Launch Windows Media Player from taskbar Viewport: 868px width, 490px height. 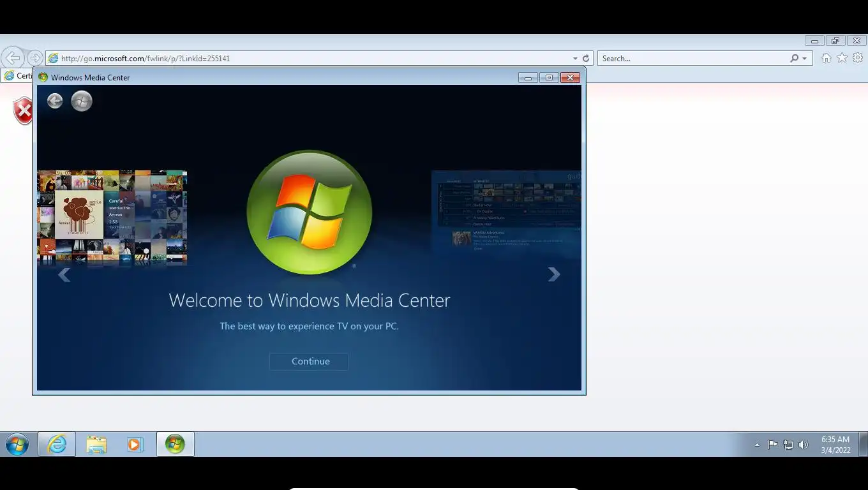coord(135,444)
